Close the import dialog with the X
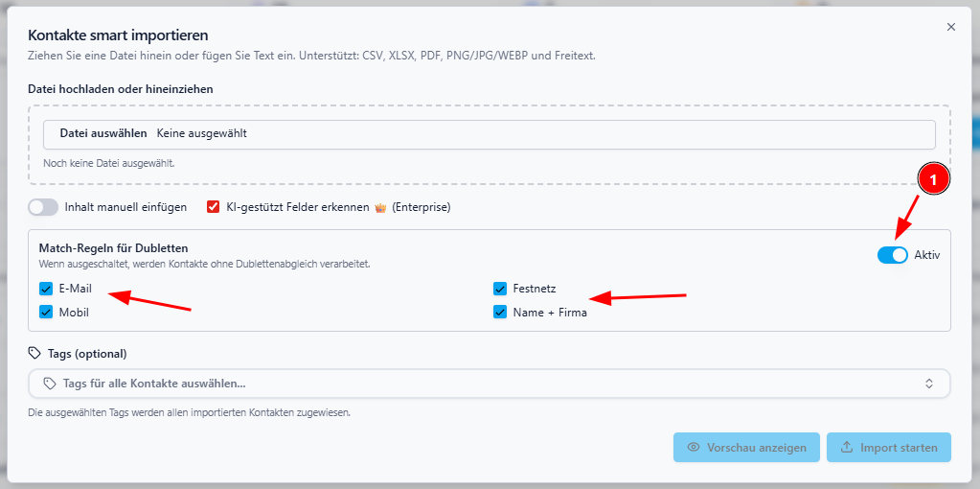This screenshot has height=489, width=980. point(951,27)
